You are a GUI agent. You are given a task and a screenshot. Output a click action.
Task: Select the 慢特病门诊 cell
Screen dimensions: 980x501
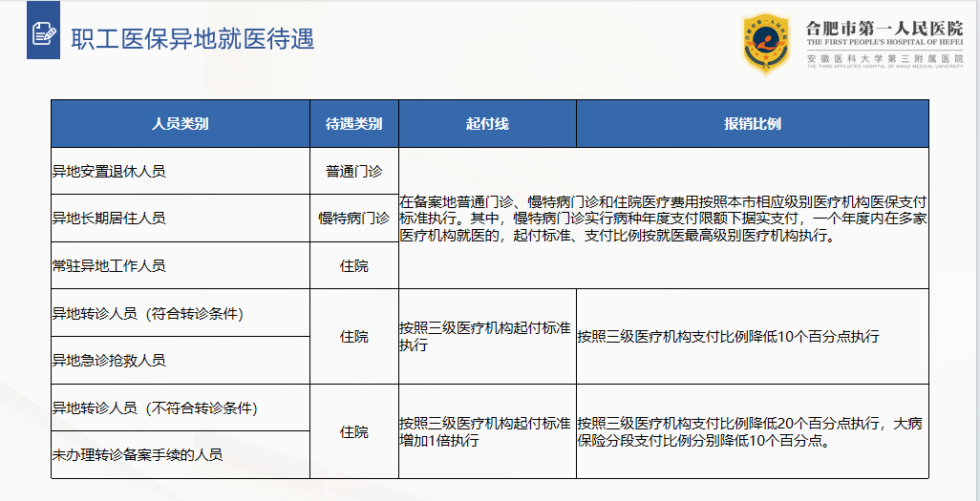click(353, 219)
